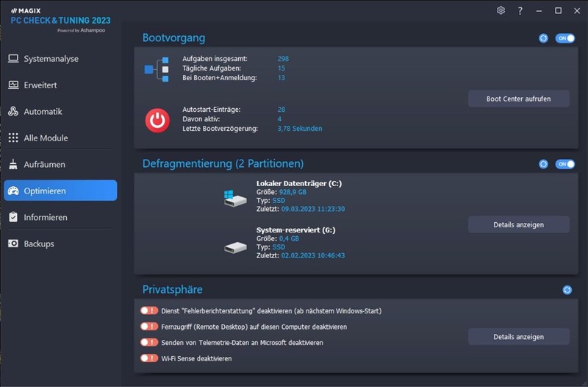Image resolution: width=588 pixels, height=387 pixels.
Task: Click the Powered by Ashampoo text
Action: pyautogui.click(x=82, y=30)
